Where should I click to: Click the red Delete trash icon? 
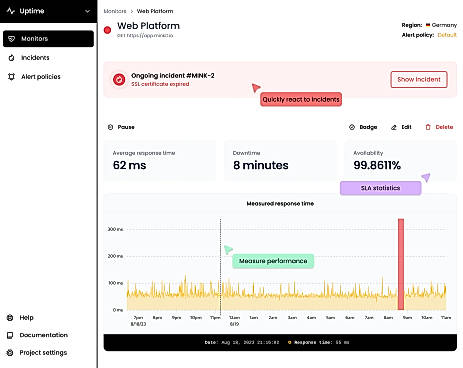(428, 127)
